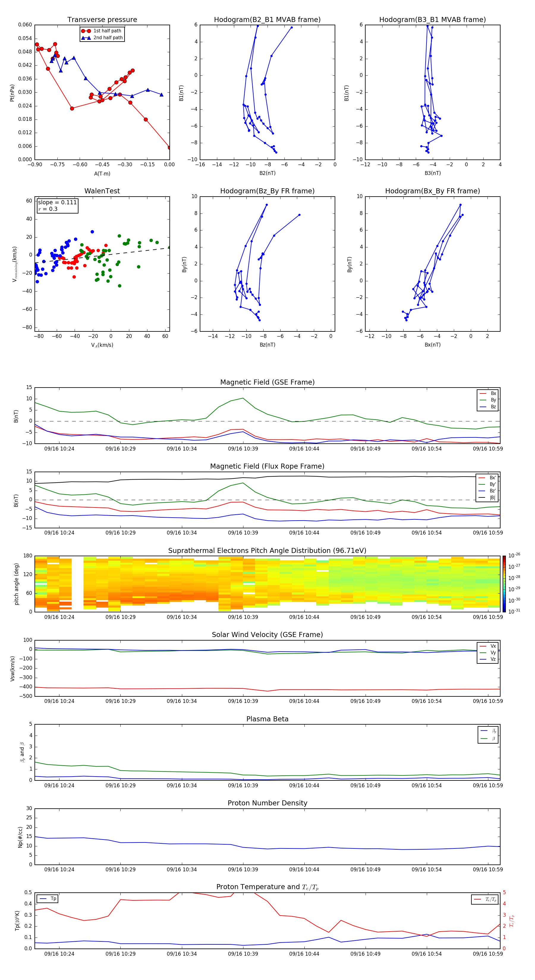Click the 'Pt(nPa)' y-axis label
Image resolution: width=535 pixels, height=980 pixels.
tap(12, 93)
